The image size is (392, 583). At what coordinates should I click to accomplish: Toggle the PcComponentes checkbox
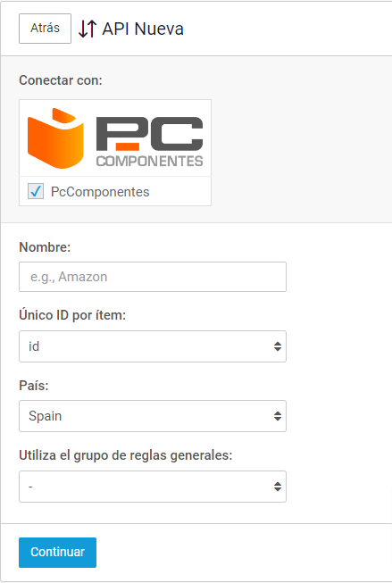[x=36, y=191]
